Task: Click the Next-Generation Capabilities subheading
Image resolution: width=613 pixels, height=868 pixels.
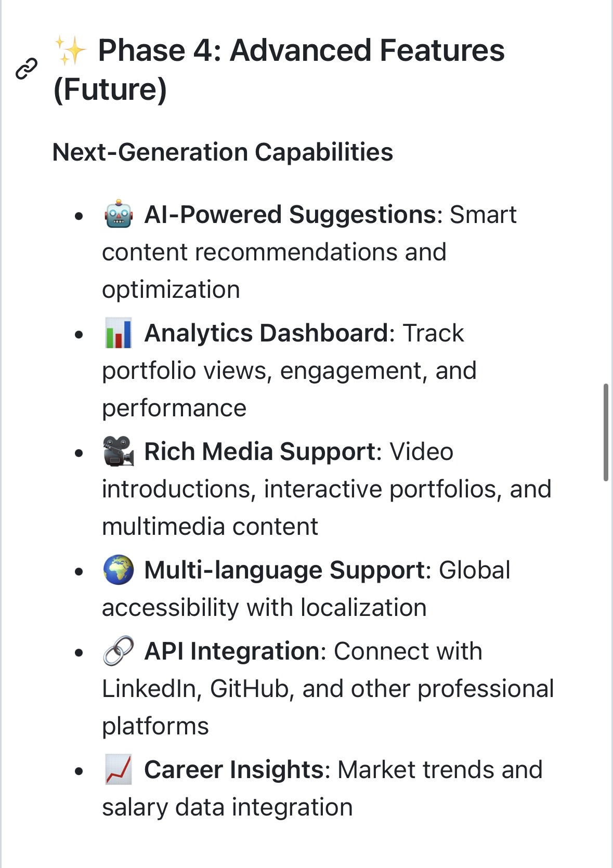Action: point(223,152)
